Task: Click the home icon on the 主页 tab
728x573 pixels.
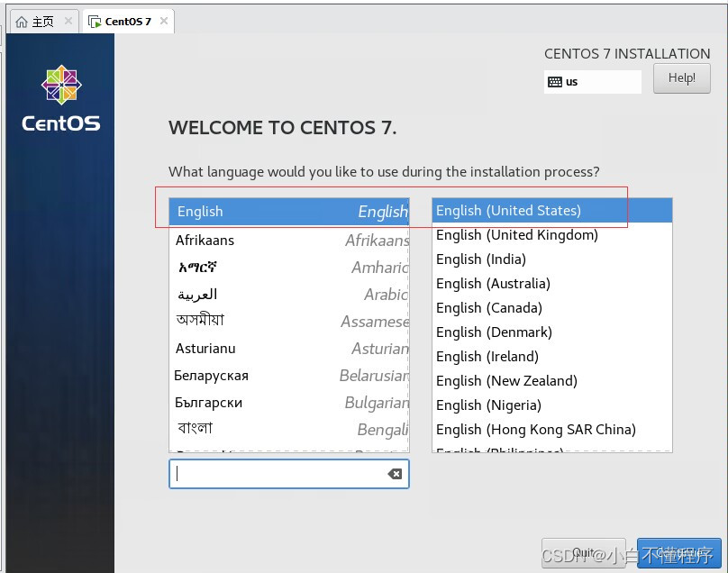Action: [x=22, y=22]
